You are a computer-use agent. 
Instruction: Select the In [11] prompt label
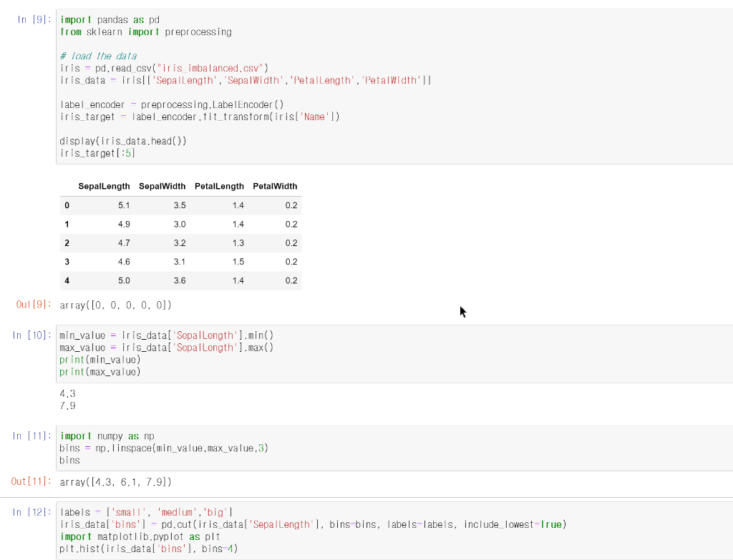point(31,436)
